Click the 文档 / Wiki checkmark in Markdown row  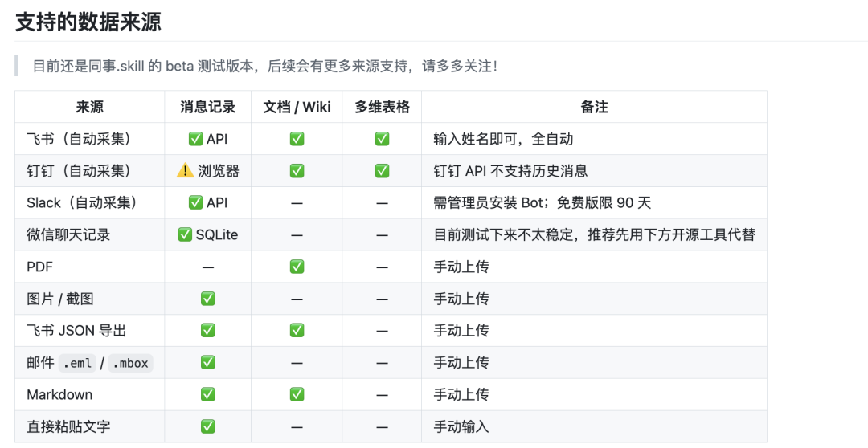click(x=297, y=394)
